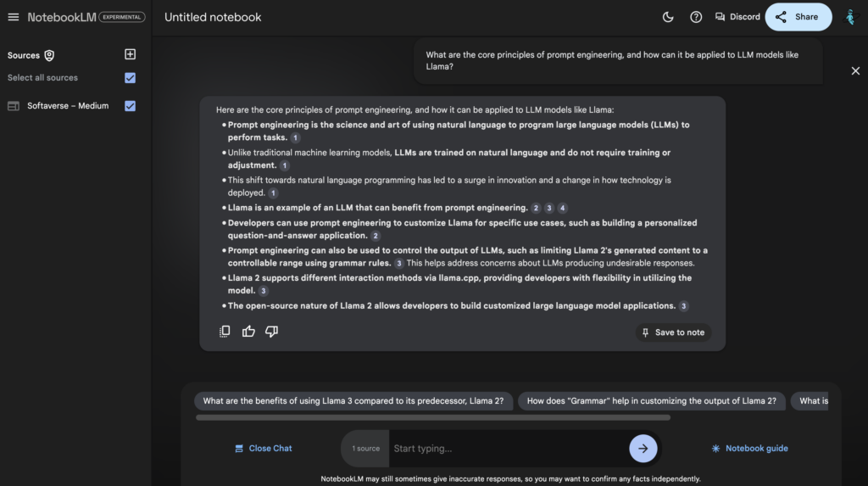Submit the message with arrow button

click(643, 449)
